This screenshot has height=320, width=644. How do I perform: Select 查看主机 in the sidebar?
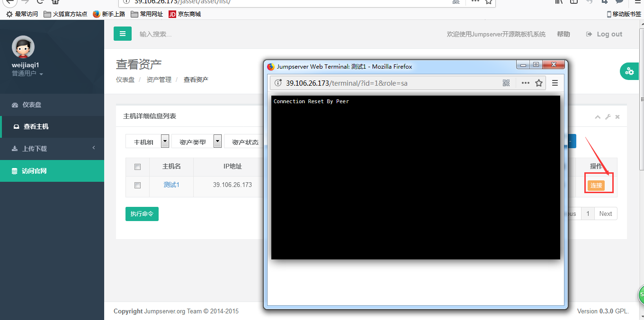point(52,127)
